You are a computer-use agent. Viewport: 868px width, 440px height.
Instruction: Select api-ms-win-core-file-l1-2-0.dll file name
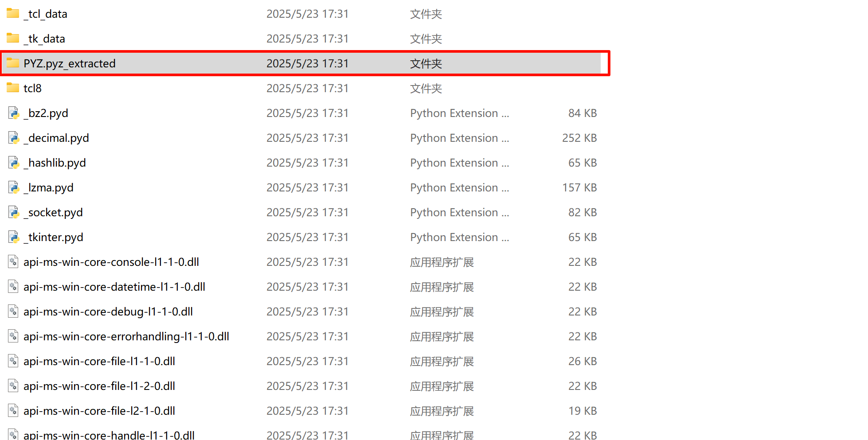[x=99, y=386]
